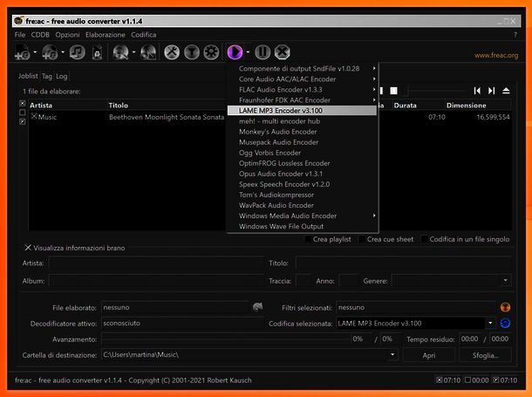Open the File menu
Image resolution: width=532 pixels, height=397 pixels.
(20, 35)
